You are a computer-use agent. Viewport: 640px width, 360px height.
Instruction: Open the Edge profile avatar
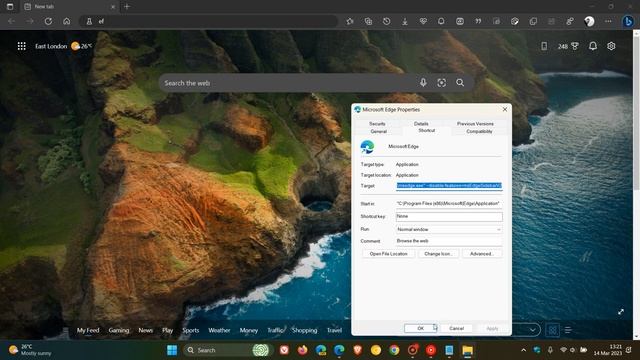coord(589,21)
